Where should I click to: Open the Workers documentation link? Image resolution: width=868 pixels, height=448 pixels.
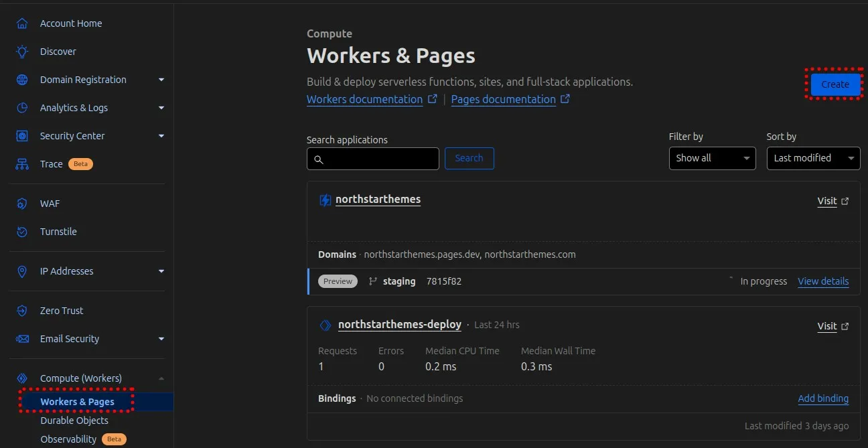click(364, 99)
